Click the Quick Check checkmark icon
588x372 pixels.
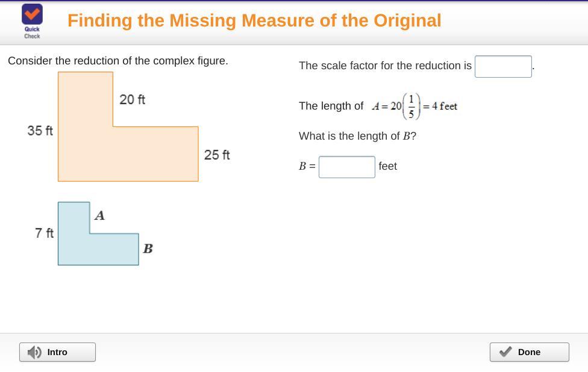[x=32, y=14]
